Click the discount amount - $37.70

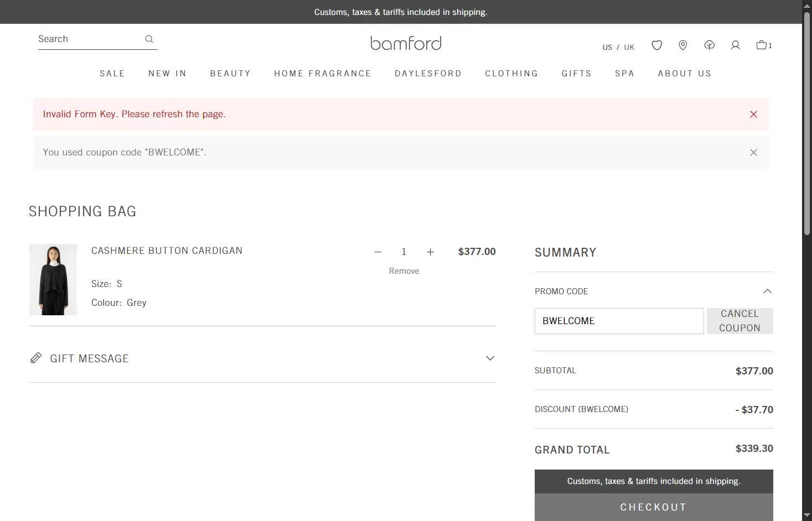[x=754, y=410]
